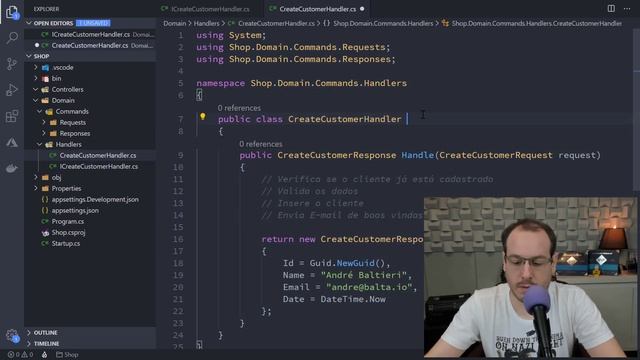640x360 pixels.
Task: Collapse the Handlers folder
Action: tap(68, 144)
